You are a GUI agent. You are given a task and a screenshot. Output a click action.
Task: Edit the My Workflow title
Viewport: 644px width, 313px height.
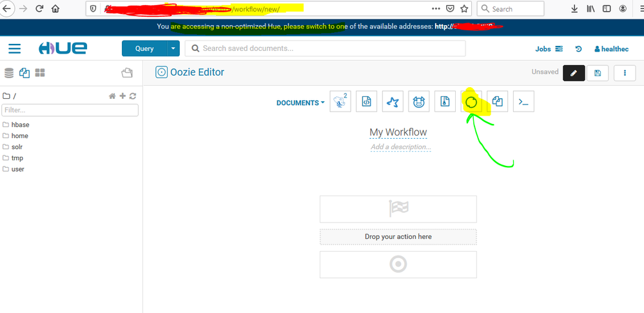[398, 132]
